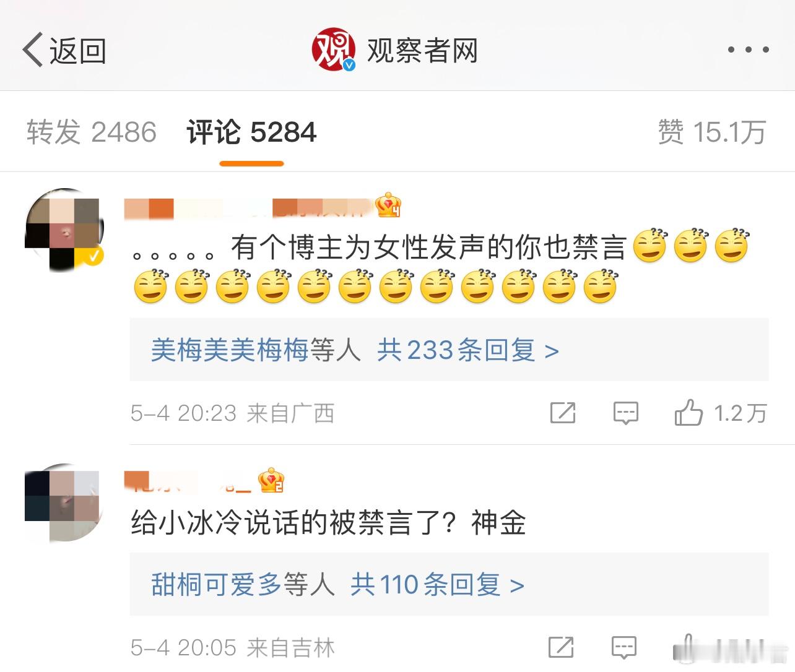Tap the crown badge on second commenter

271,480
